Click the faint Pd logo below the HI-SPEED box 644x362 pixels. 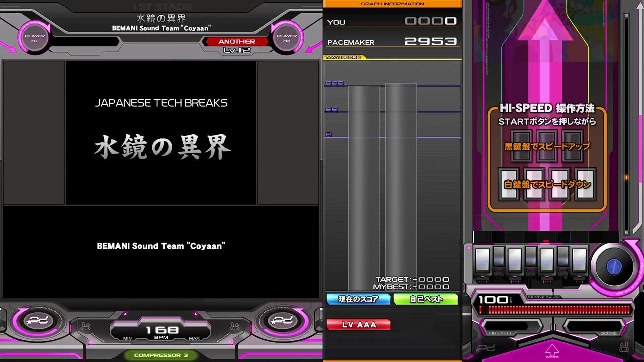click(x=486, y=348)
